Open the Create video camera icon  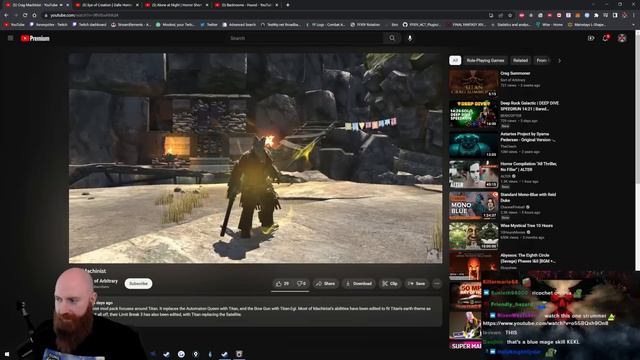point(591,38)
